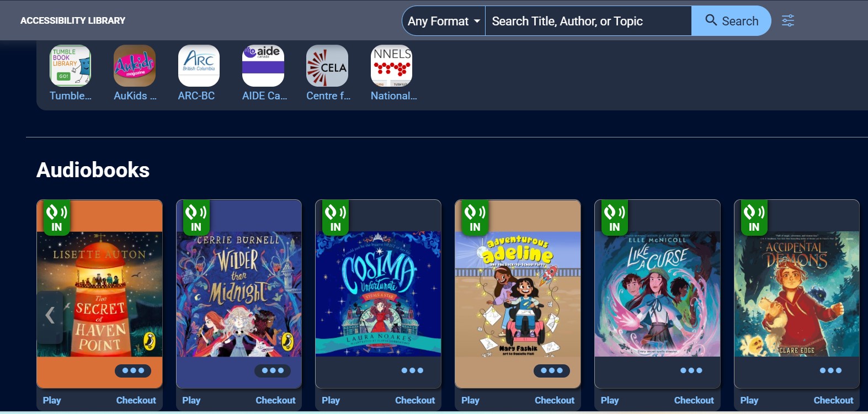
Task: Open the search filter settings icon
Action: coord(788,21)
